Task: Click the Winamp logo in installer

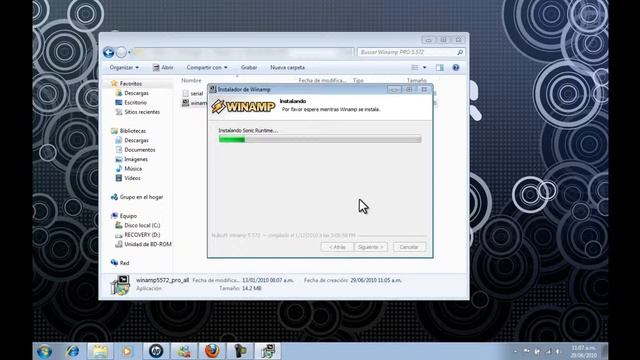Action: tap(243, 107)
